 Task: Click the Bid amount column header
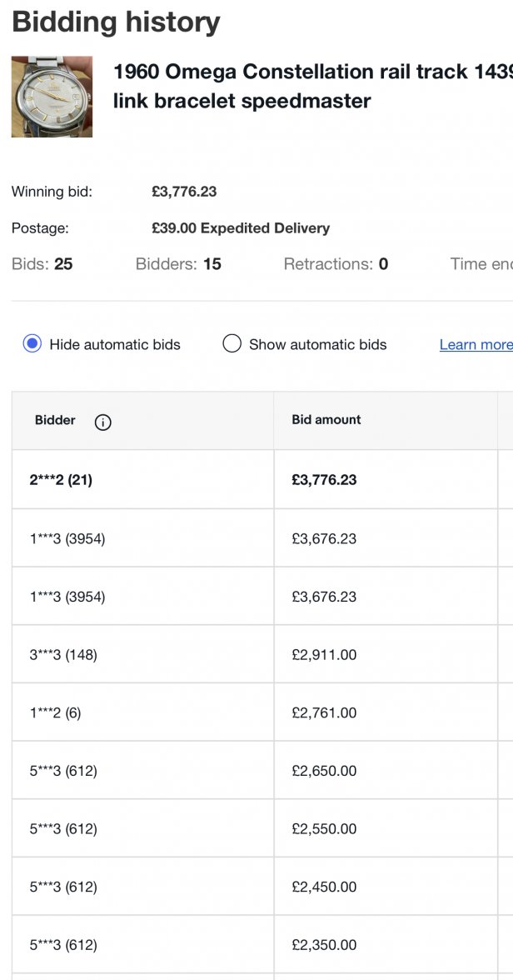point(326,420)
